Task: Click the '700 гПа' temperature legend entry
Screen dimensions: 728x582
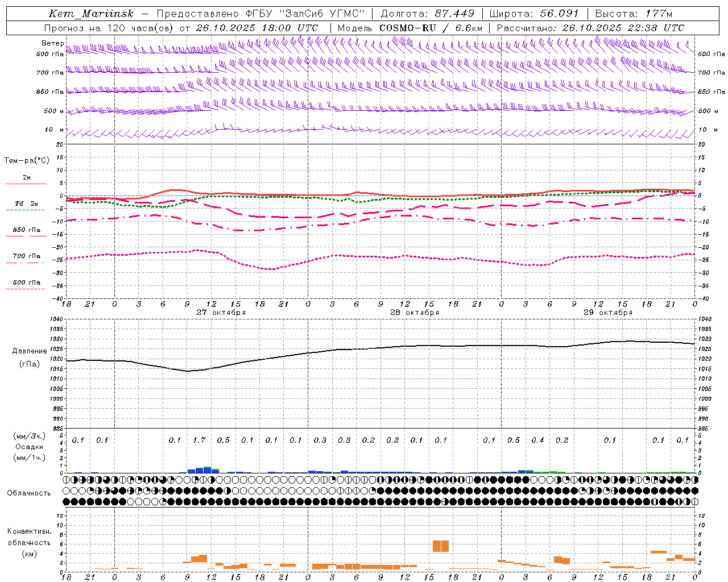Action: [27, 256]
